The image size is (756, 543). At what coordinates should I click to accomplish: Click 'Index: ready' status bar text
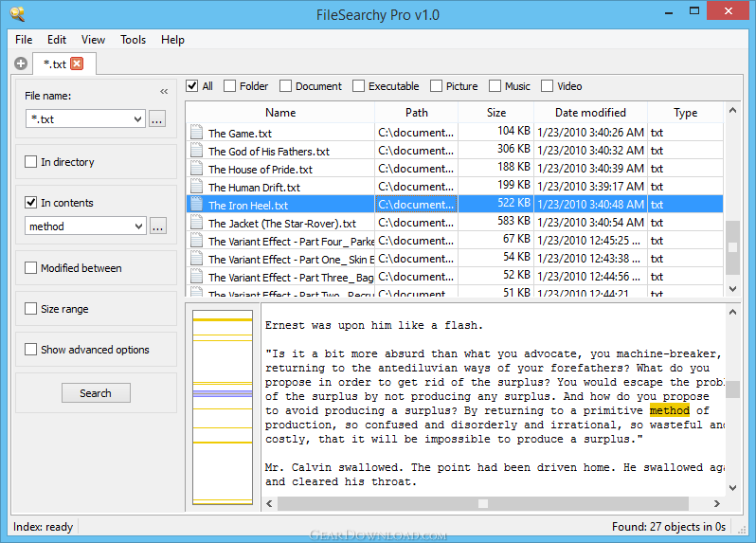pyautogui.click(x=43, y=527)
